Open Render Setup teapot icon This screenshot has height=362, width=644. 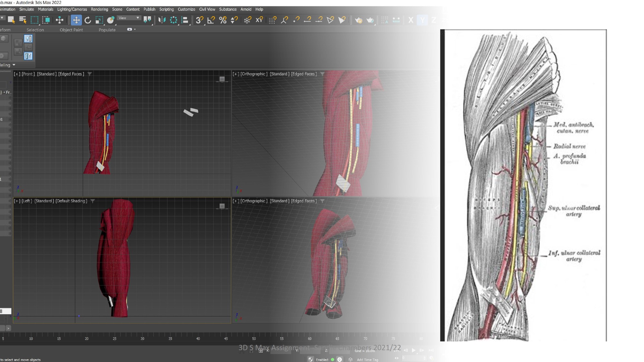359,20
